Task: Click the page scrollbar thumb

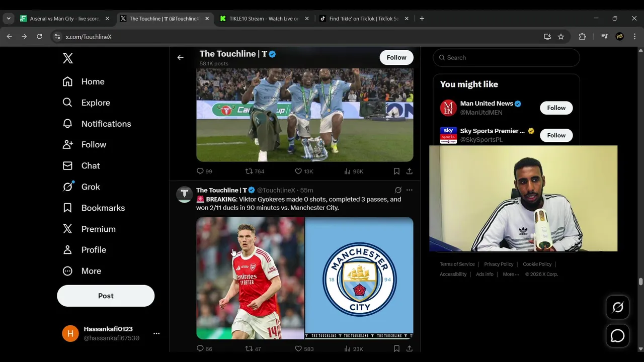Action: tap(640, 281)
